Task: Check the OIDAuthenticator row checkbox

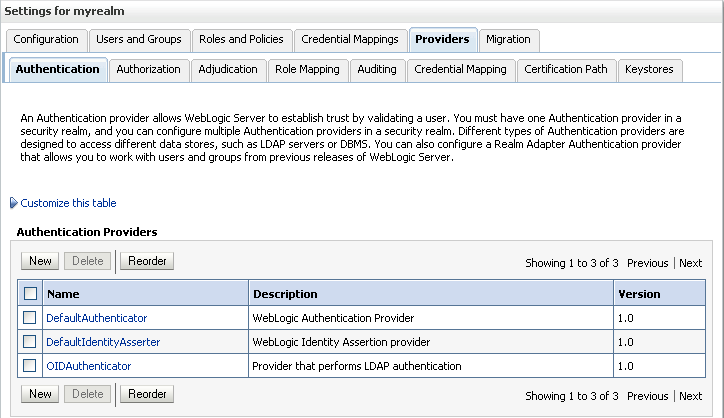Action: [x=30, y=366]
